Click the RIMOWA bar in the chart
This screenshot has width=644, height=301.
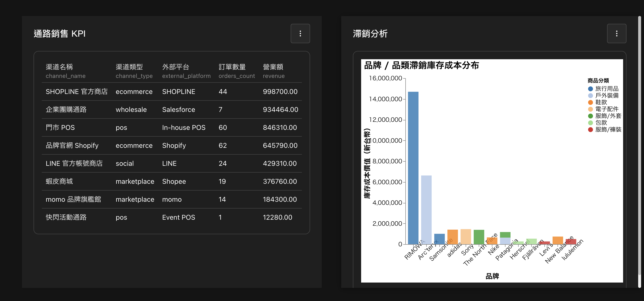point(413,168)
